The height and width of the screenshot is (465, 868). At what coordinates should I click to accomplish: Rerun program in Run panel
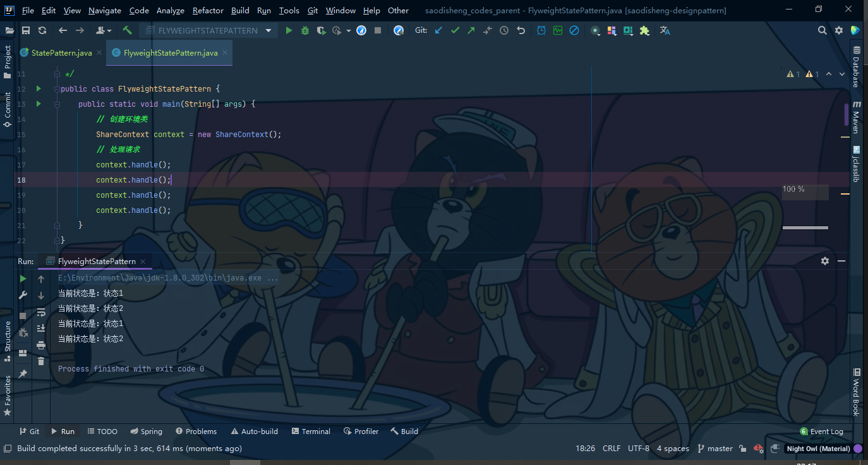23,279
